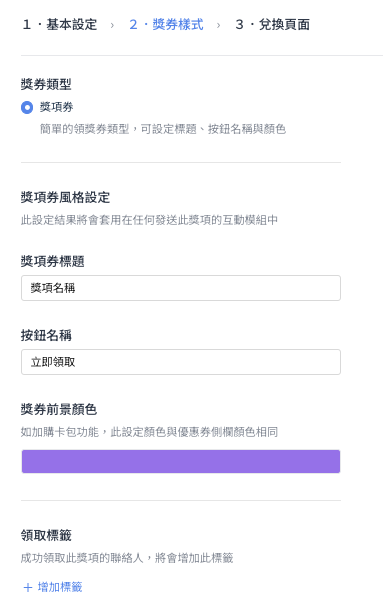The width and height of the screenshot is (383, 608).
Task: Click the 獎券類型 section heading
Action: [46, 84]
